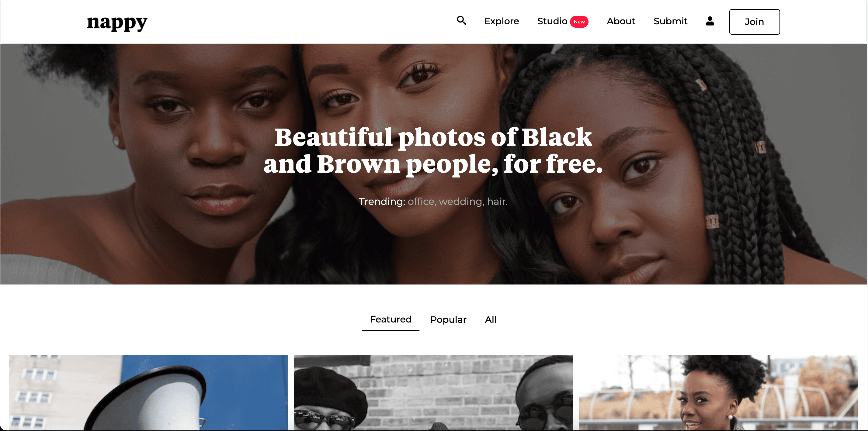Click the red New badge
This screenshot has width=868, height=431.
click(x=579, y=22)
